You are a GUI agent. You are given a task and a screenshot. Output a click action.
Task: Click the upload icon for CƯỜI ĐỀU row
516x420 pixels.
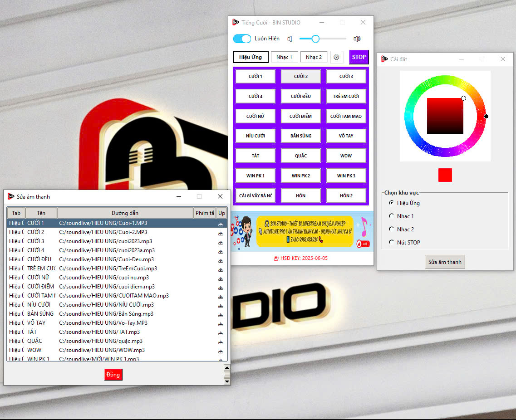coord(221,260)
